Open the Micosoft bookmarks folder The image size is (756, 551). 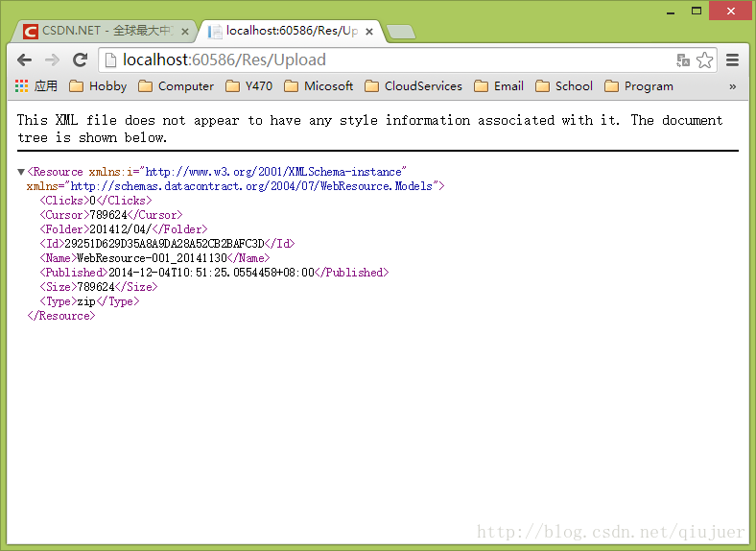(x=319, y=86)
